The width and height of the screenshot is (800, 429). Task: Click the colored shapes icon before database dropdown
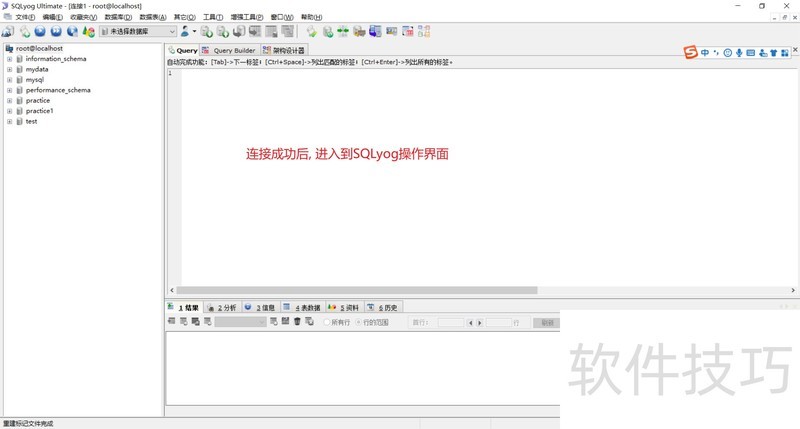(x=89, y=32)
